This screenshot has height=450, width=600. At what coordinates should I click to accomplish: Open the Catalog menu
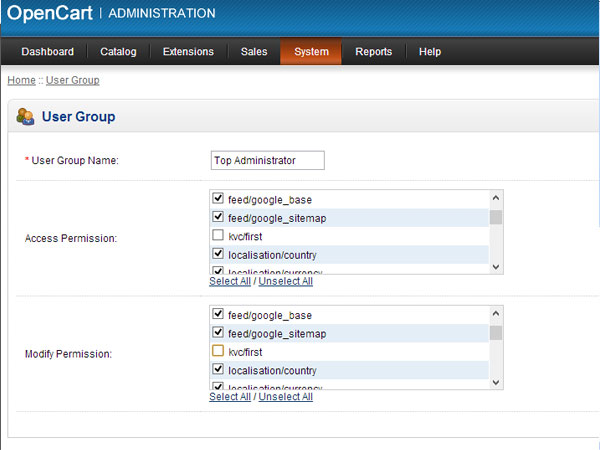coord(119,52)
